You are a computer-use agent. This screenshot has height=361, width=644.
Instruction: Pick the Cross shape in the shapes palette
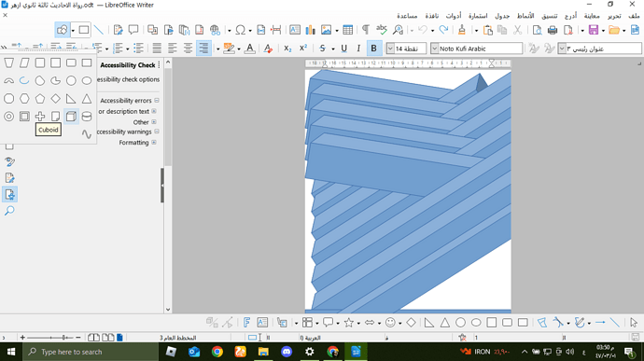[40, 117]
